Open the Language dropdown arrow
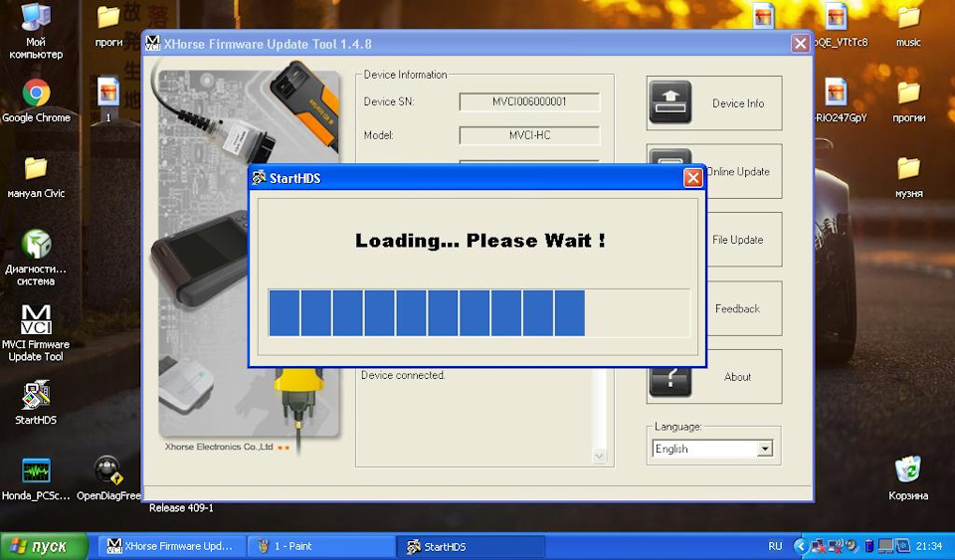 (x=764, y=449)
